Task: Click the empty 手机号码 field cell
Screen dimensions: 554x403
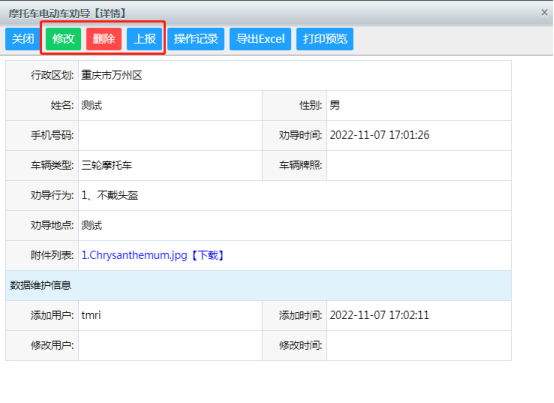Action: tap(170, 135)
